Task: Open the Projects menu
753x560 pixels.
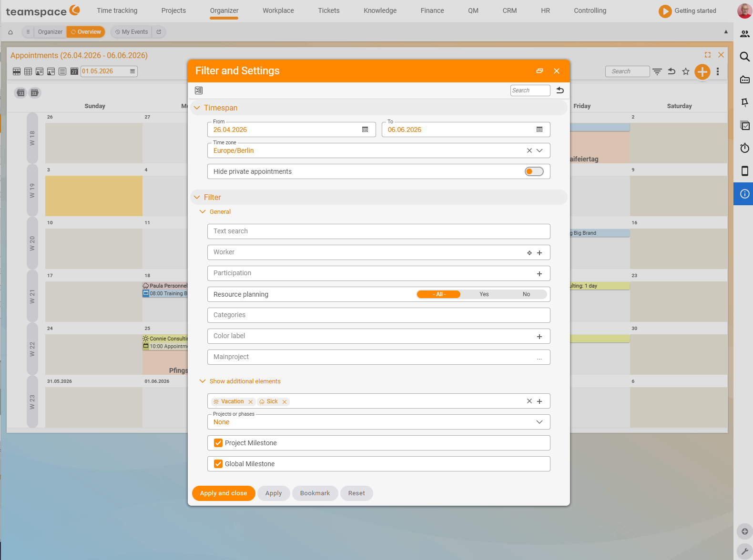Action: point(173,10)
